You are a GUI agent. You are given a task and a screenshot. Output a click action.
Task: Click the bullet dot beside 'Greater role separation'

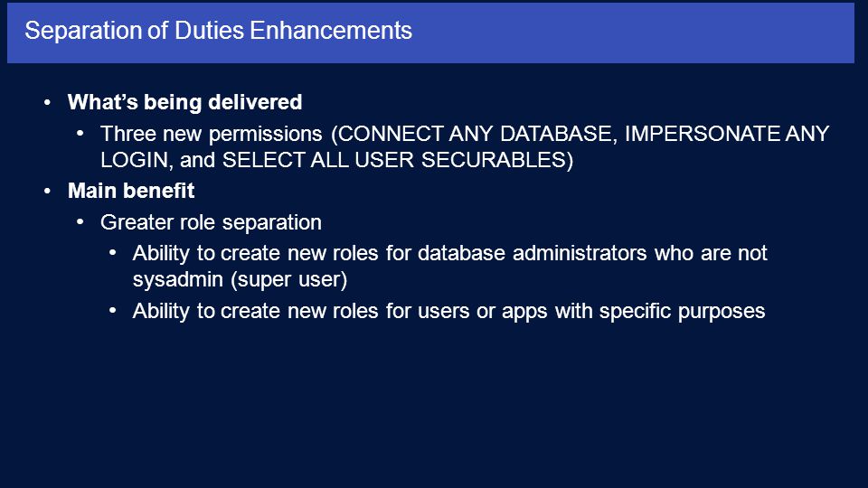tap(80, 222)
